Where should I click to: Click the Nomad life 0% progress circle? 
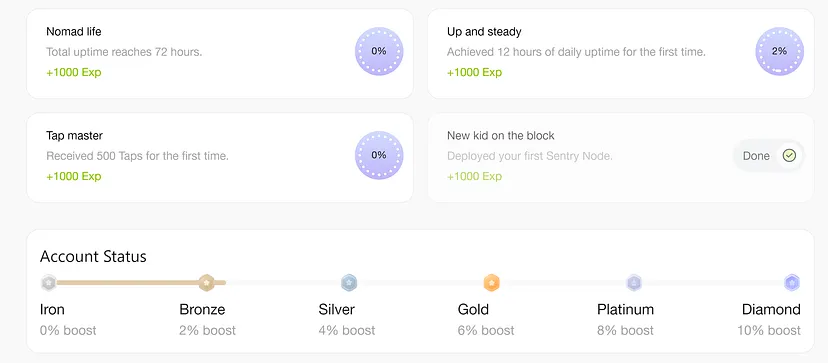point(379,51)
